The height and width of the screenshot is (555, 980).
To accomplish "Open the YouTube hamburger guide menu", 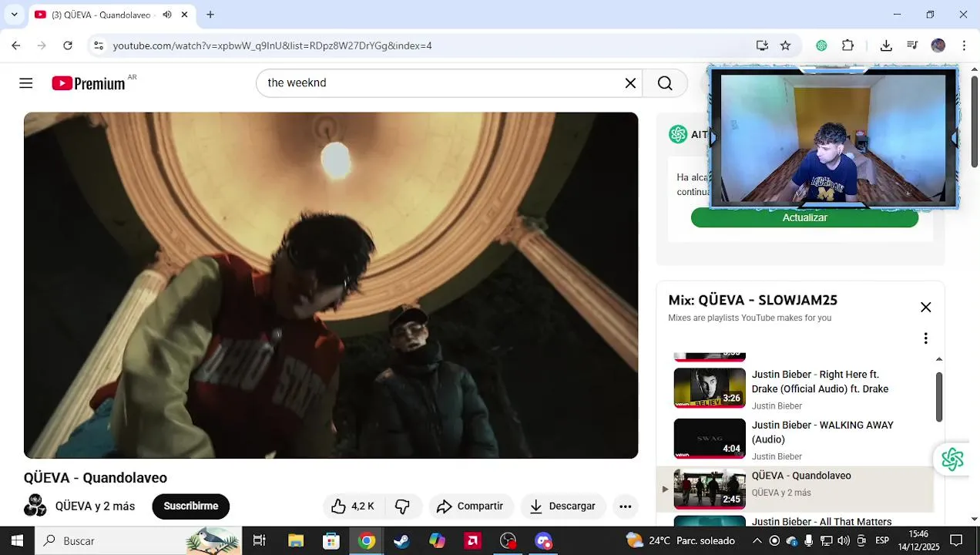I will click(x=26, y=83).
